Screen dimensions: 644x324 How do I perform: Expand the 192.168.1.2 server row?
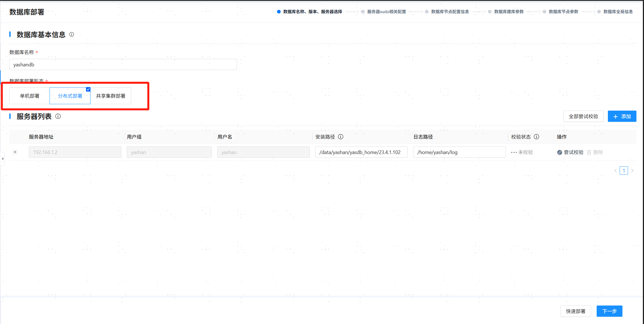[15, 152]
